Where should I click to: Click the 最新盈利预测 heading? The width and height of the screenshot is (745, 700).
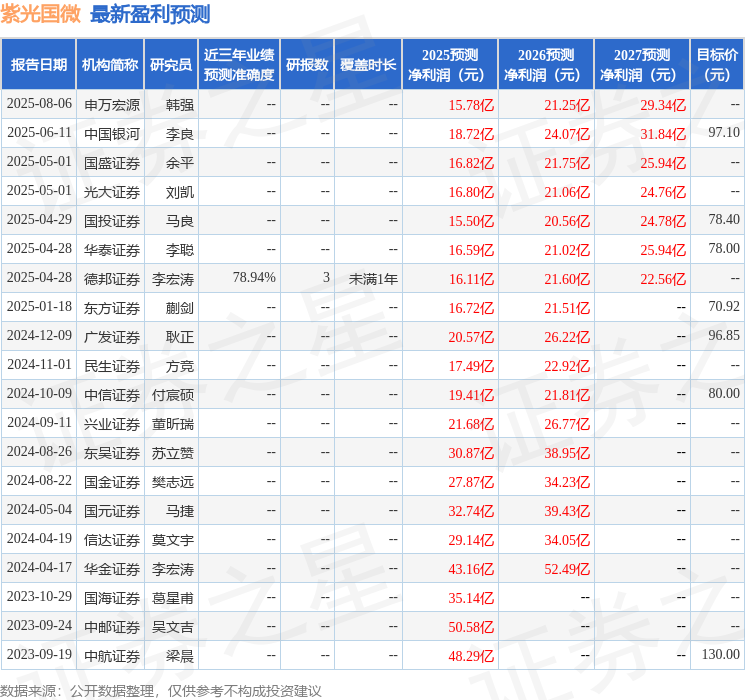click(x=150, y=14)
